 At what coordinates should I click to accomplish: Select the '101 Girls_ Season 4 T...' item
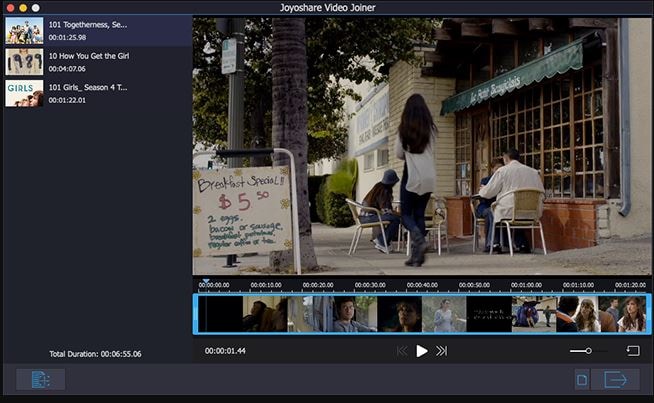pos(98,93)
